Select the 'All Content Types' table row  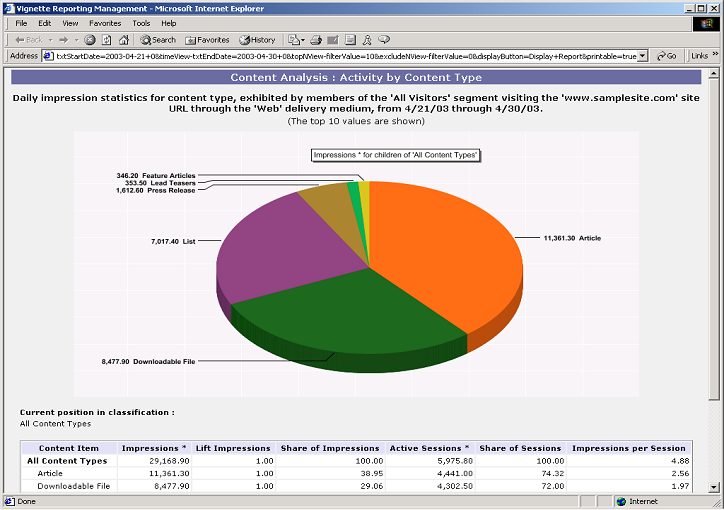(356, 461)
